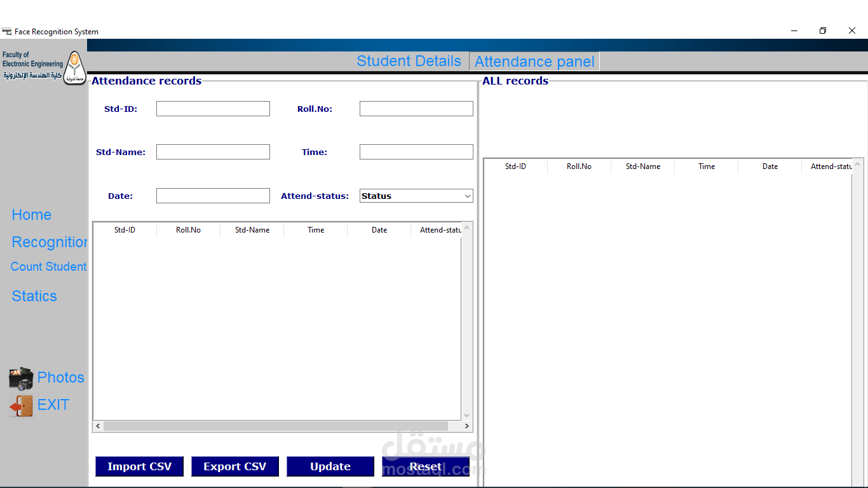Click horizontal scrollbar left arrow in Attendance records
This screenshot has width=868, height=488.
point(98,426)
